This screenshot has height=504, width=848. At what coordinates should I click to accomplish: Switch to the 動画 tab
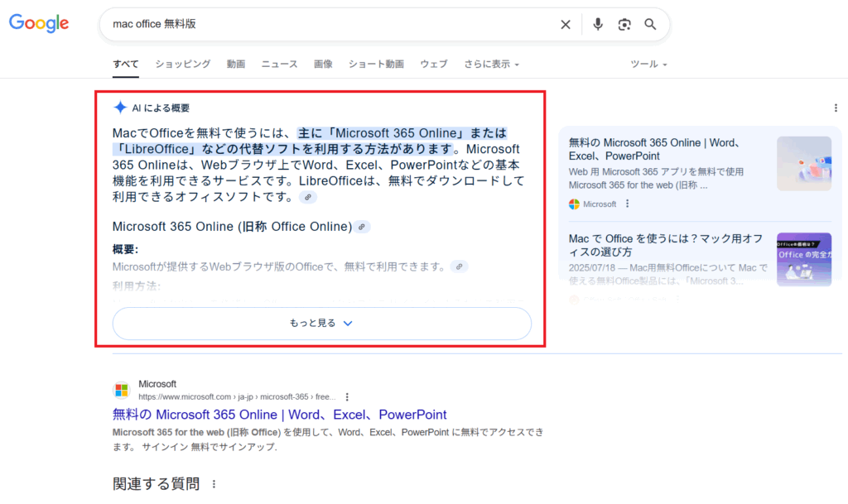236,64
